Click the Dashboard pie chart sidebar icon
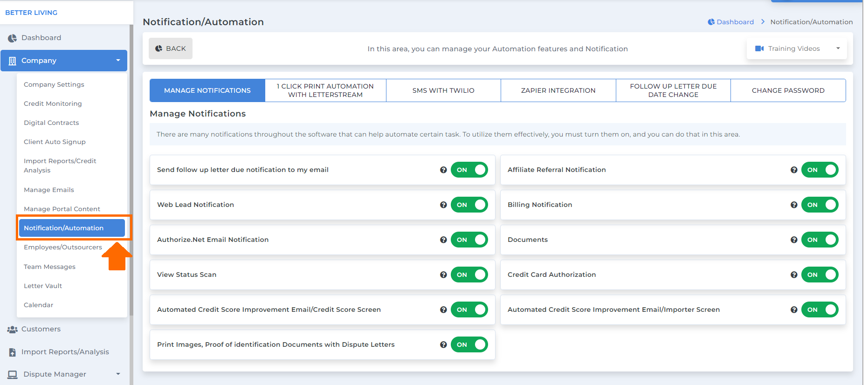The height and width of the screenshot is (385, 868). (12, 38)
